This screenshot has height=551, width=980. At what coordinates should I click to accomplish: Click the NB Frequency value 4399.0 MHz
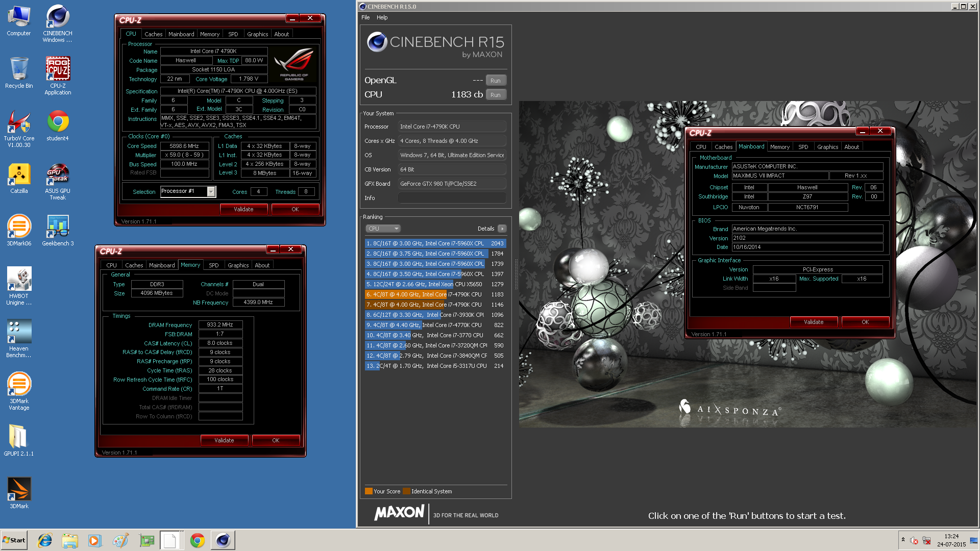point(258,303)
